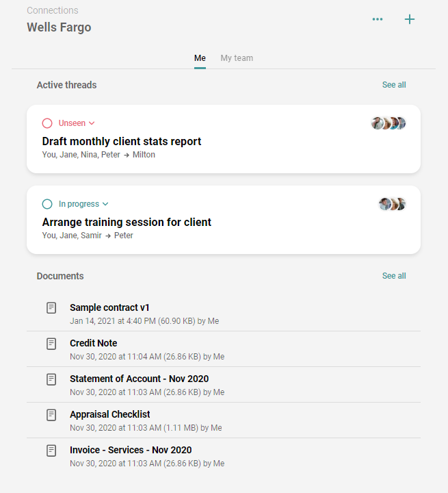448x493 pixels.
Task: Open the three-dot more options menu
Action: (378, 19)
